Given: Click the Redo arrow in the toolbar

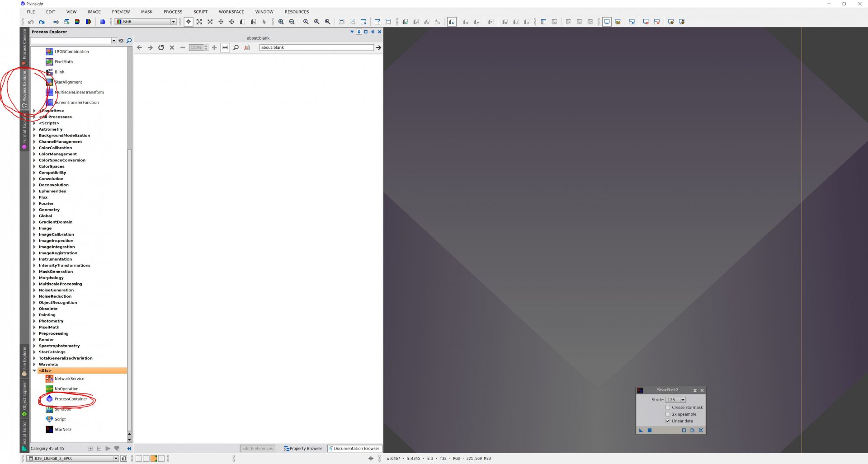Looking at the screenshot, I should click(x=42, y=22).
